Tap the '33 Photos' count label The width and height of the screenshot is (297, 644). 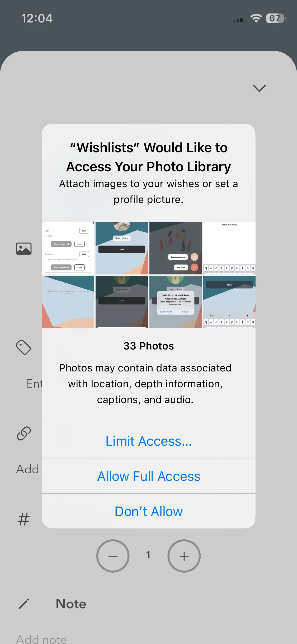[x=149, y=346]
